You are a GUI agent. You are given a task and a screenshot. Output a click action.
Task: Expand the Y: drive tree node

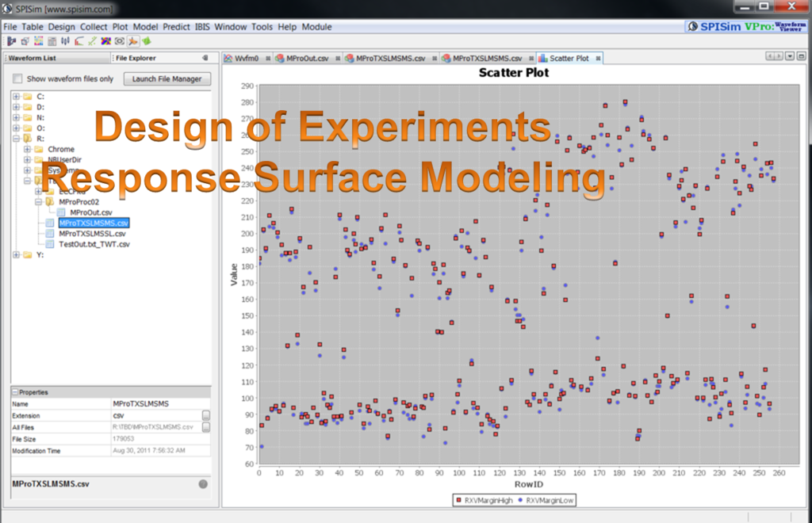pos(16,255)
